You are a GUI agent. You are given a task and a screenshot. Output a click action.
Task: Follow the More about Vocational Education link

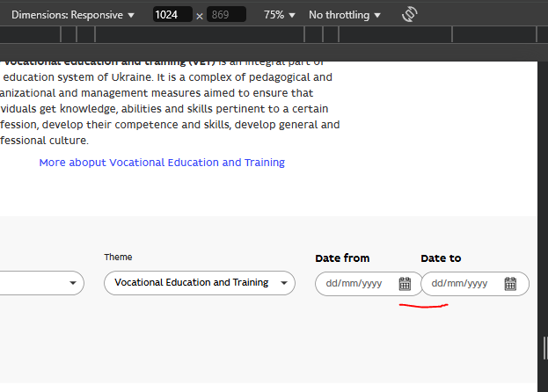(x=162, y=163)
